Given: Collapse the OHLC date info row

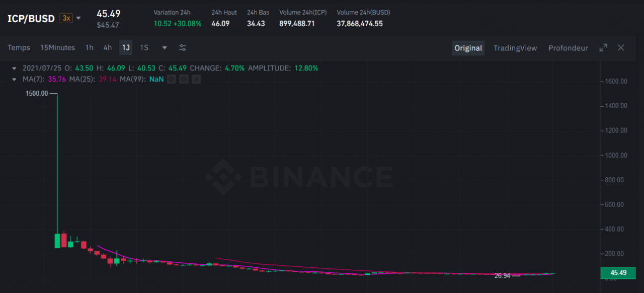Looking at the screenshot, I should click(x=14, y=68).
